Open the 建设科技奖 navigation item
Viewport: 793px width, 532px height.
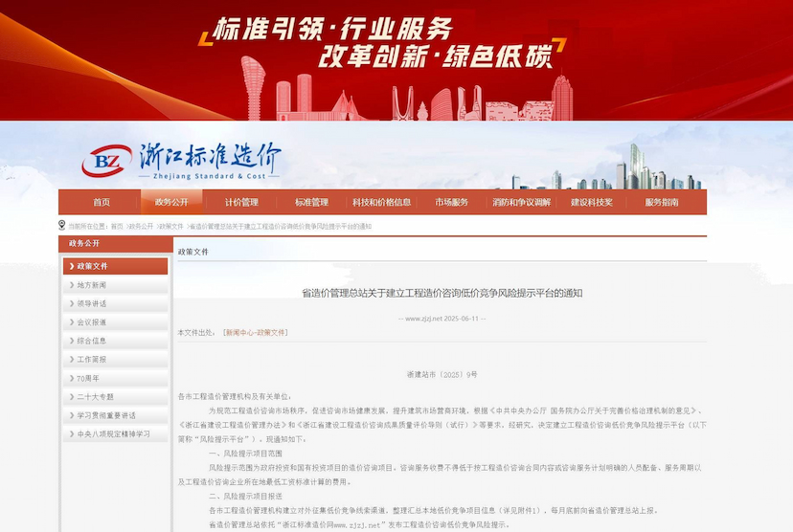click(592, 202)
